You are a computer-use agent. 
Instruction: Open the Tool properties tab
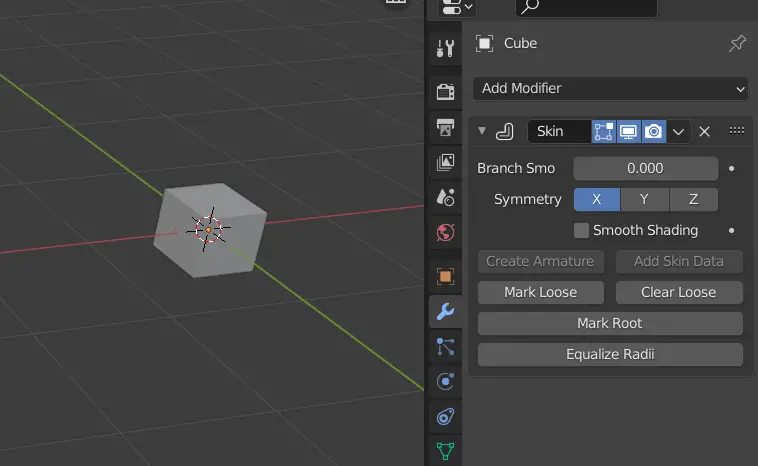click(x=445, y=49)
